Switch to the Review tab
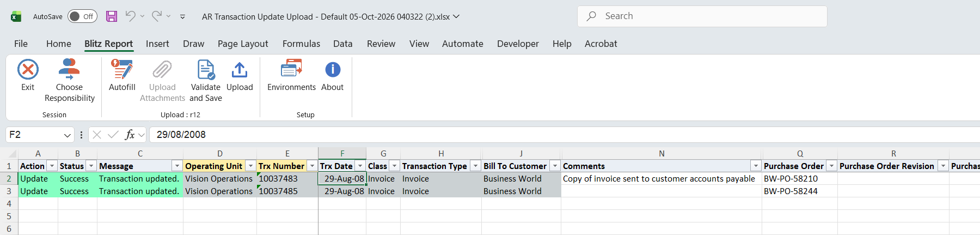 click(x=381, y=44)
